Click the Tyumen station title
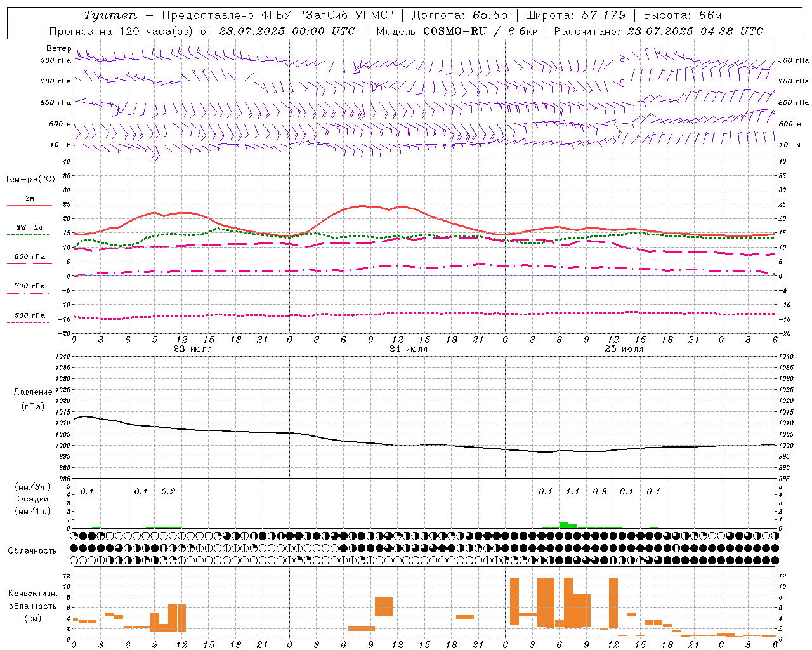 tap(110, 15)
